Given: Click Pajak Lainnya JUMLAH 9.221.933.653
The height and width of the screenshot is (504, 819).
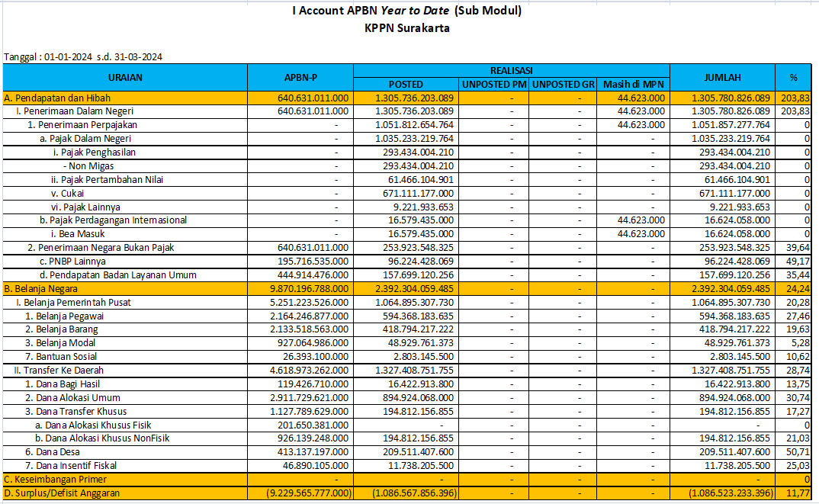Looking at the screenshot, I should (740, 207).
